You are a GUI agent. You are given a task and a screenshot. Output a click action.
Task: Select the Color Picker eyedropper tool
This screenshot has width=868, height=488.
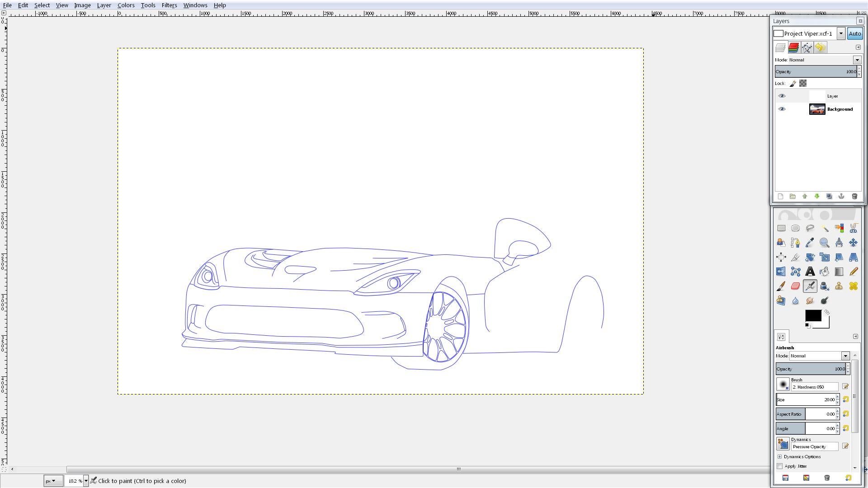[x=810, y=243]
